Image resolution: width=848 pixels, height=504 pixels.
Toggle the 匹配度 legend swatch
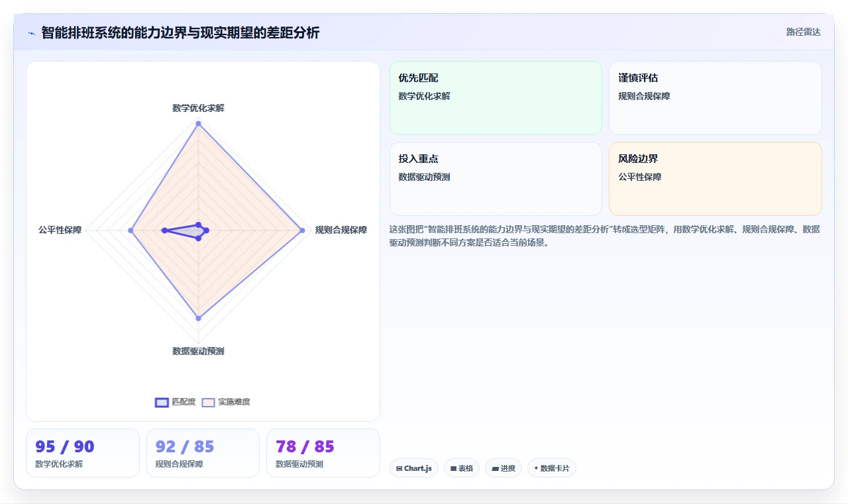162,402
